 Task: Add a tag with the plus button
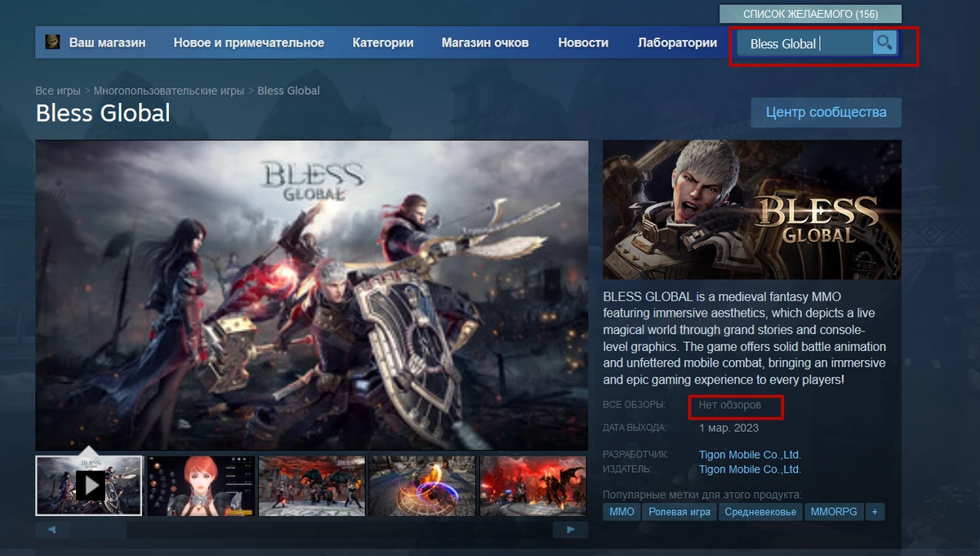click(875, 512)
